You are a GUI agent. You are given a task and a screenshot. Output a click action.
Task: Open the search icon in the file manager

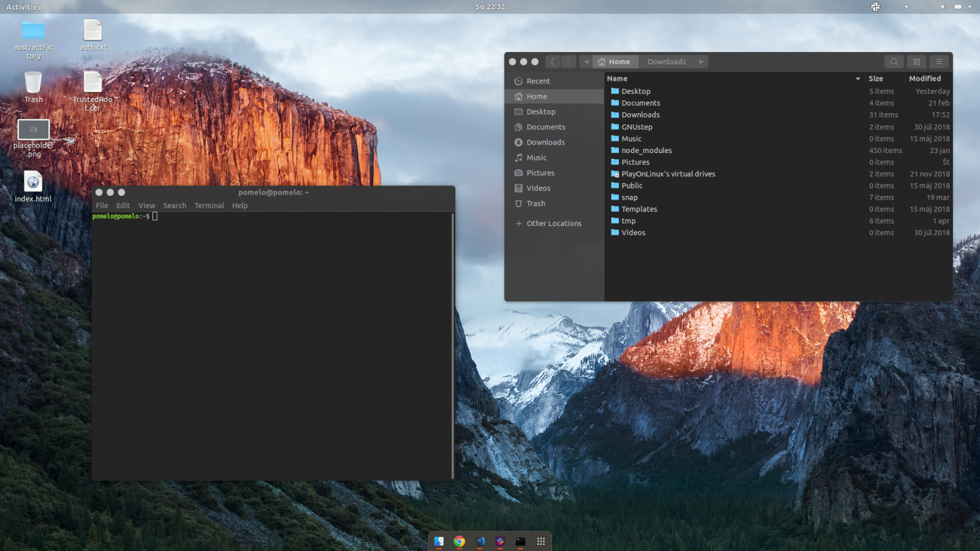(x=894, y=61)
